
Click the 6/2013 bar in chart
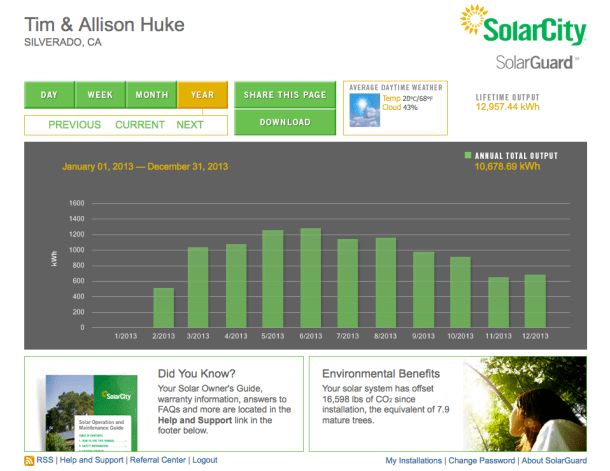(x=311, y=278)
